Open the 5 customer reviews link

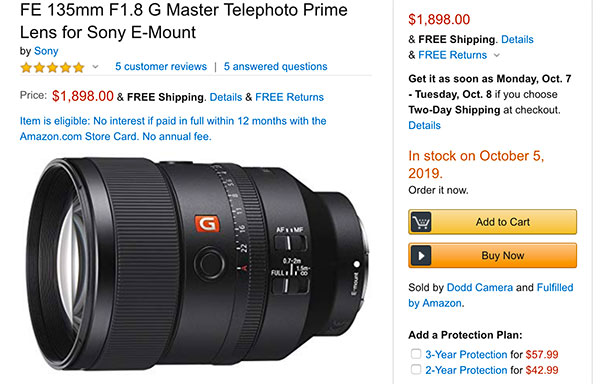click(x=161, y=67)
